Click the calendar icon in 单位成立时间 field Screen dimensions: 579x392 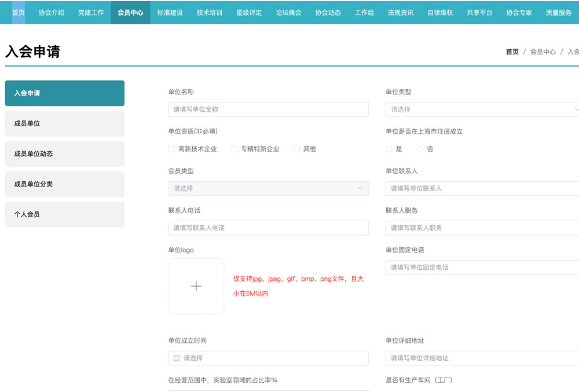pyautogui.click(x=177, y=358)
